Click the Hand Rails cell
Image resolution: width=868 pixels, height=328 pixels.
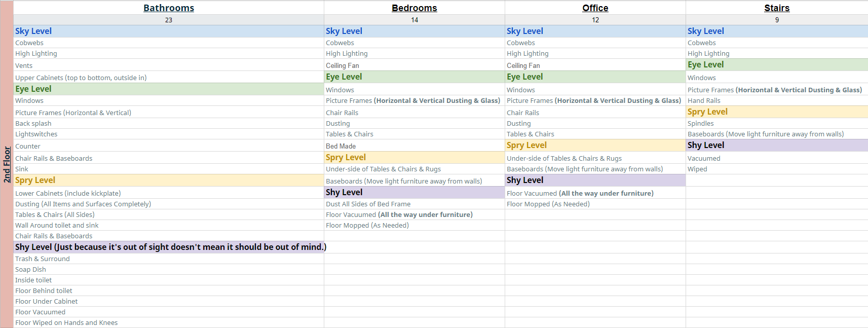pyautogui.click(x=777, y=100)
